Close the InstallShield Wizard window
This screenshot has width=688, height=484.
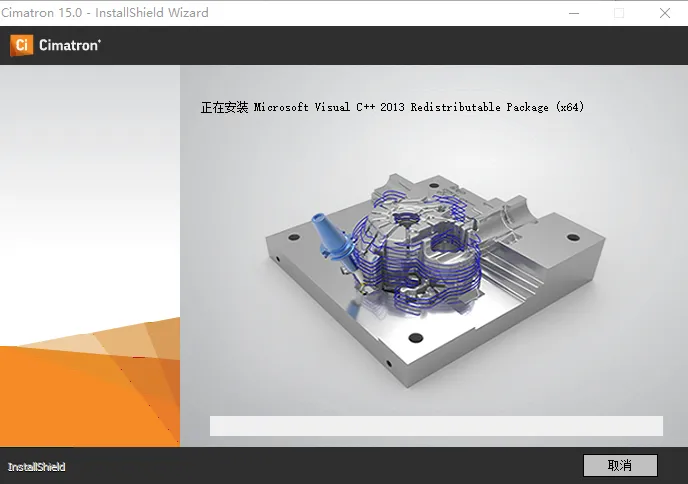pos(665,13)
